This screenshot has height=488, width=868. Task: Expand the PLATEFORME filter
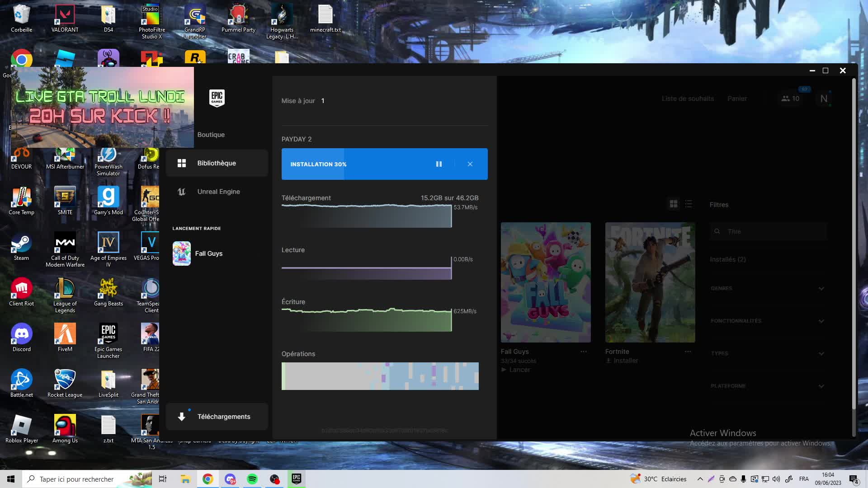(767, 386)
